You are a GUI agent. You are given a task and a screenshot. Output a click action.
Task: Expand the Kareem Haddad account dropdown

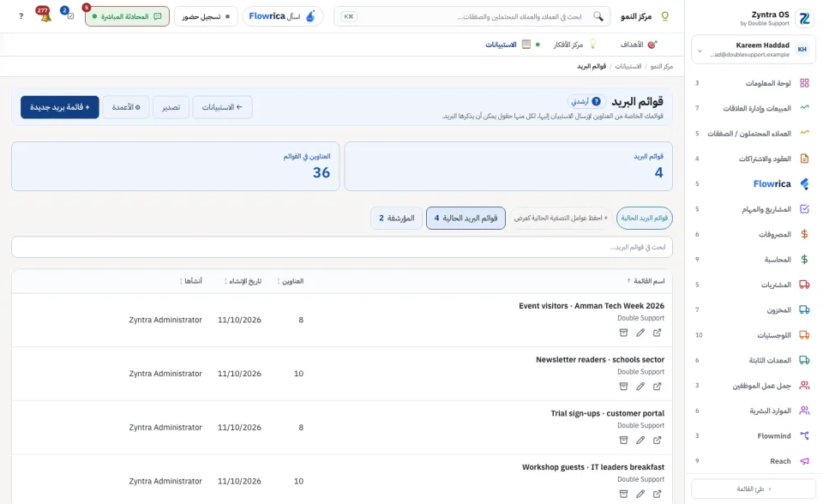click(754, 50)
